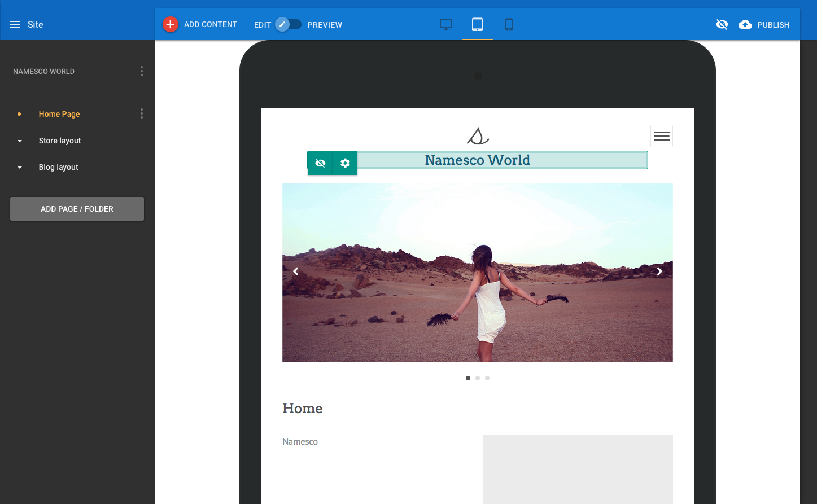Click the Edit label
Screen dimensions: 817x504
[x=263, y=25]
